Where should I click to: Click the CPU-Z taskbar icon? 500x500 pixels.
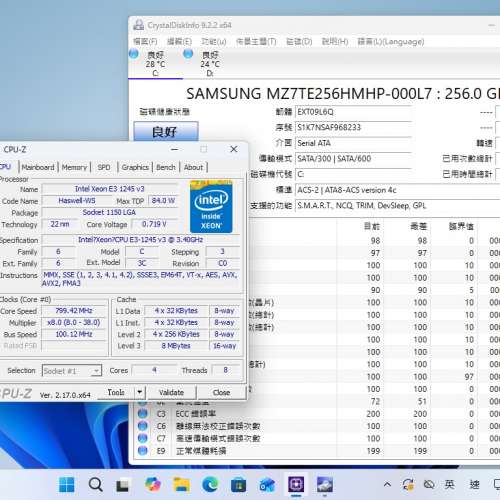[296, 484]
